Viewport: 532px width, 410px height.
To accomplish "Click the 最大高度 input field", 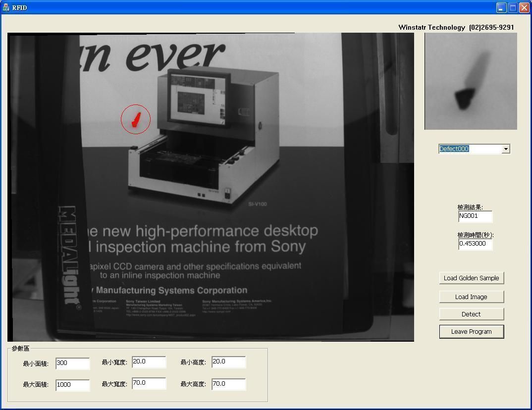I will (x=229, y=384).
